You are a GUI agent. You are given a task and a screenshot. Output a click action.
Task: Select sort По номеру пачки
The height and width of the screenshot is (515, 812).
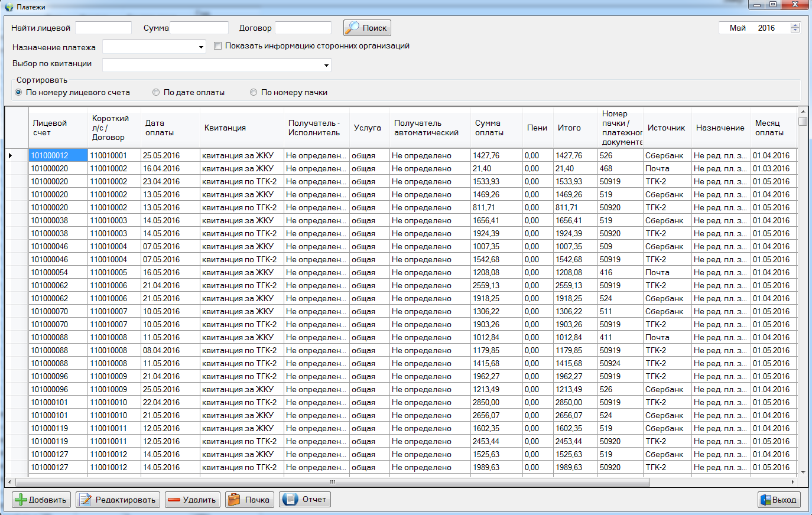coord(254,92)
